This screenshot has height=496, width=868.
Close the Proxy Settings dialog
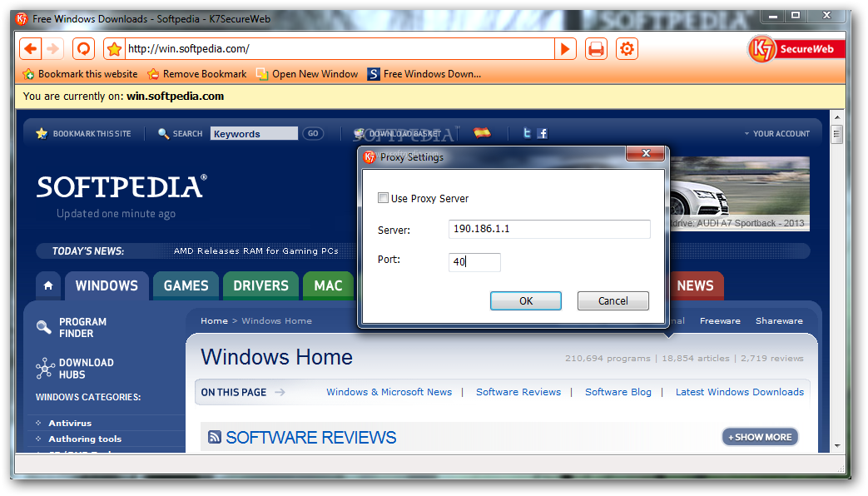click(x=646, y=153)
